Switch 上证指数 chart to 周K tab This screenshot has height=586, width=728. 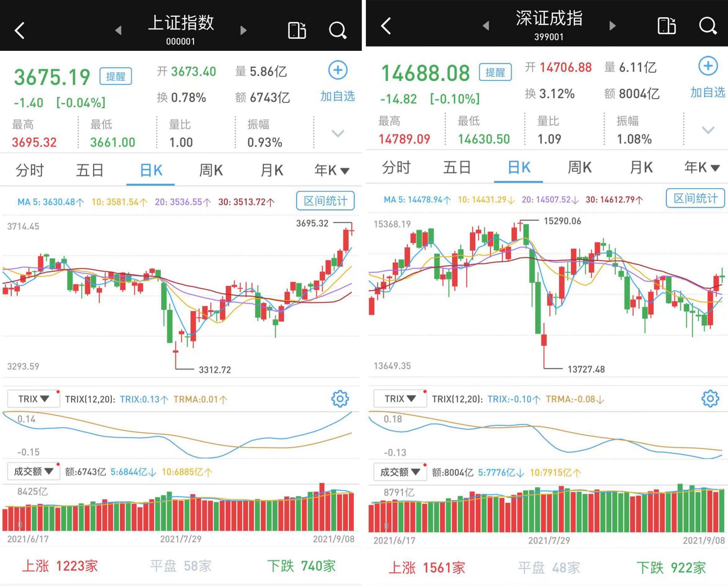click(211, 170)
